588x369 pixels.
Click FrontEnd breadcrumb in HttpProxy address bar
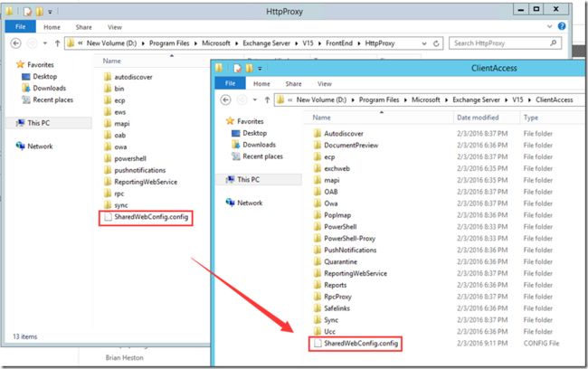pyautogui.click(x=339, y=43)
